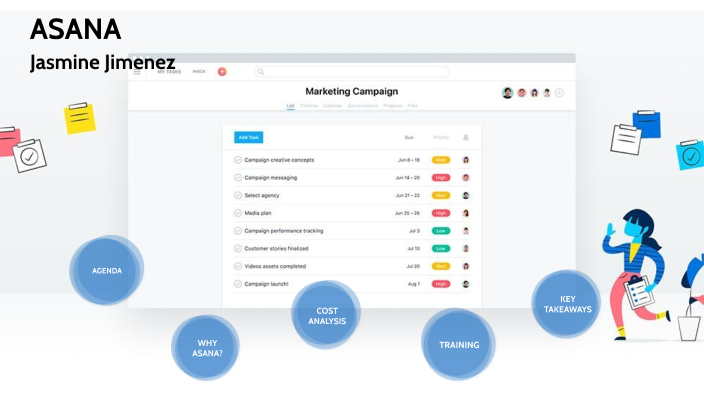Image resolution: width=704 pixels, height=396 pixels.
Task: Click assignee avatar on Campaign creative concepts row
Action: (466, 160)
